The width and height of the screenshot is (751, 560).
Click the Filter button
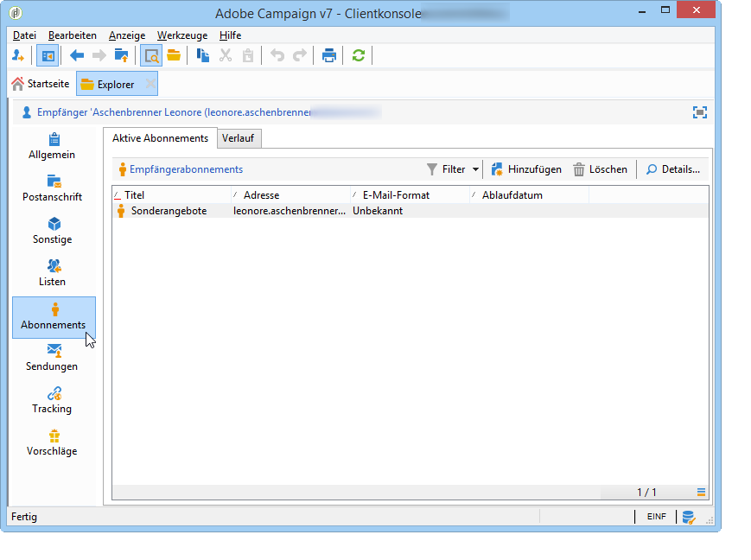[447, 169]
